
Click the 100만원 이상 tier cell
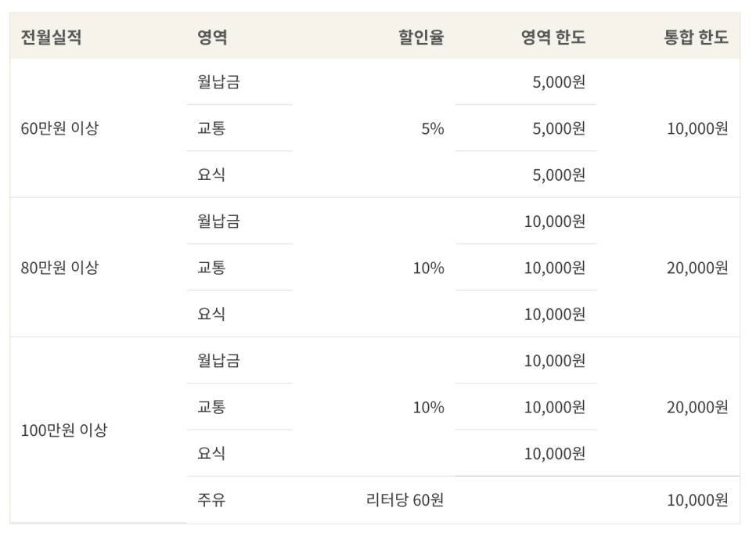[63, 430]
